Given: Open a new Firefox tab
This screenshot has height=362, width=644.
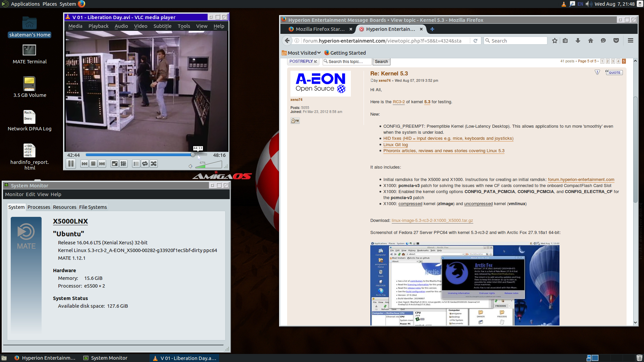Looking at the screenshot, I should (x=432, y=29).
